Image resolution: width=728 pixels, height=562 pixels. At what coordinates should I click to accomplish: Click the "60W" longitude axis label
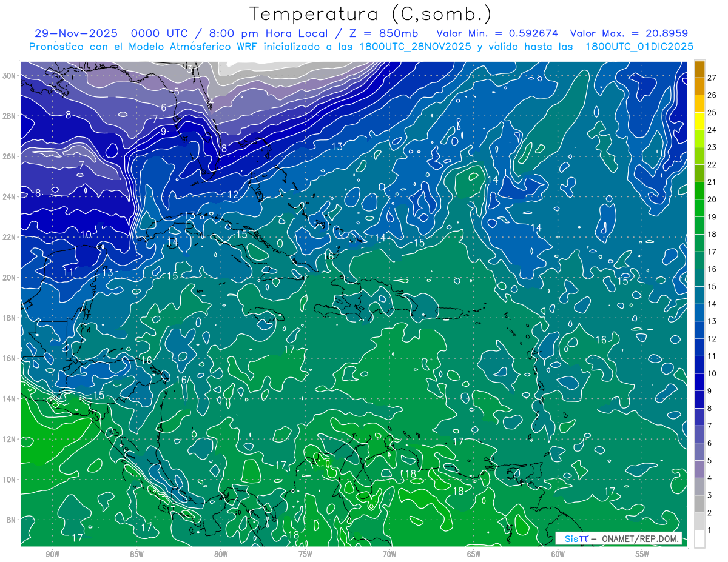[x=558, y=554]
